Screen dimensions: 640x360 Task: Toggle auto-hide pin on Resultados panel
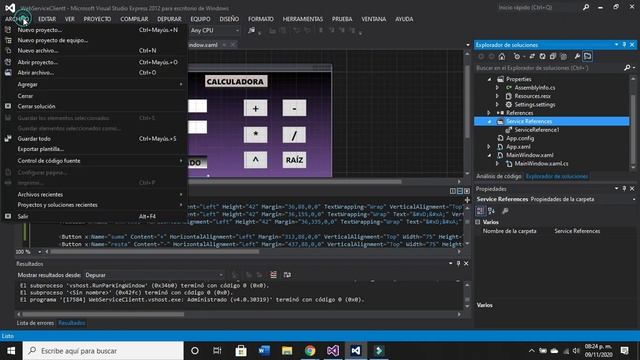tap(458, 264)
